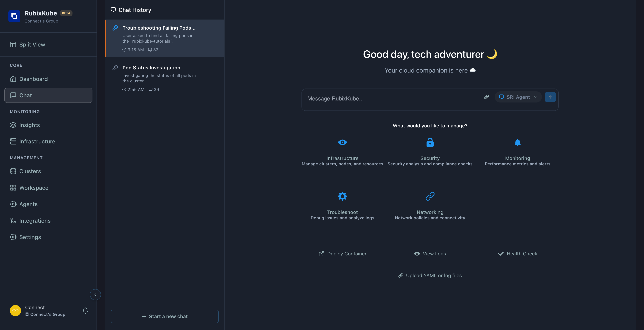This screenshot has height=330, width=644.
Task: Choose the Security padlock icon tile
Action: click(x=430, y=142)
